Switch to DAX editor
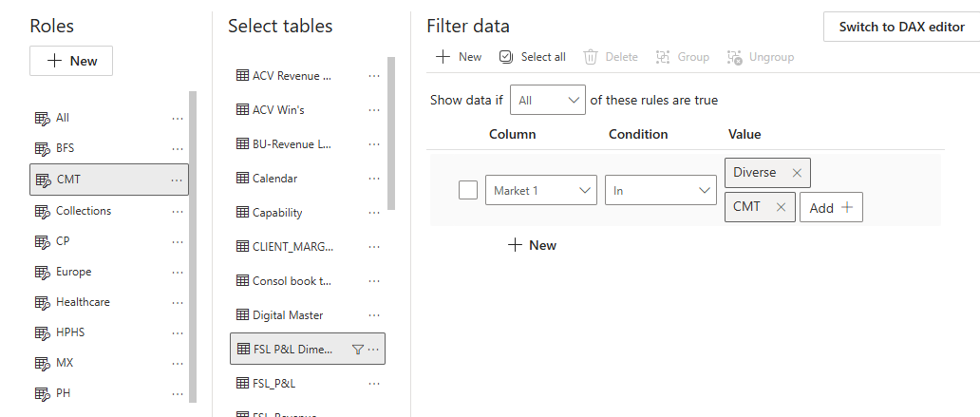This screenshot has height=417, width=980. click(902, 27)
